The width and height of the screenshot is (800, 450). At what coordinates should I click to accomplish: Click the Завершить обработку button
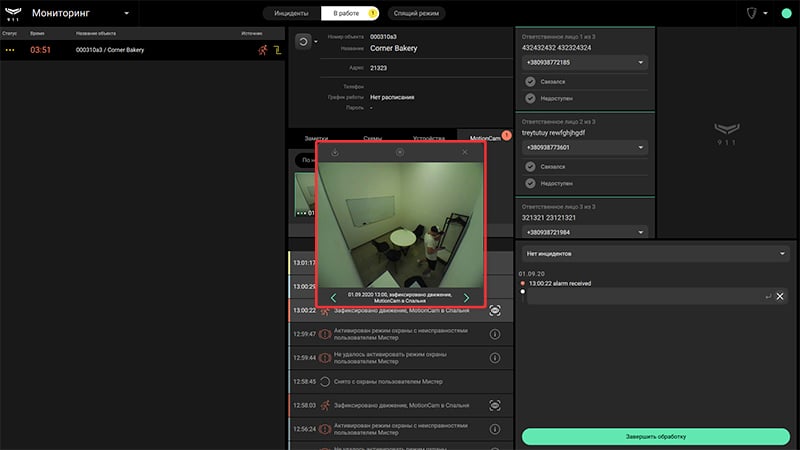tap(655, 437)
